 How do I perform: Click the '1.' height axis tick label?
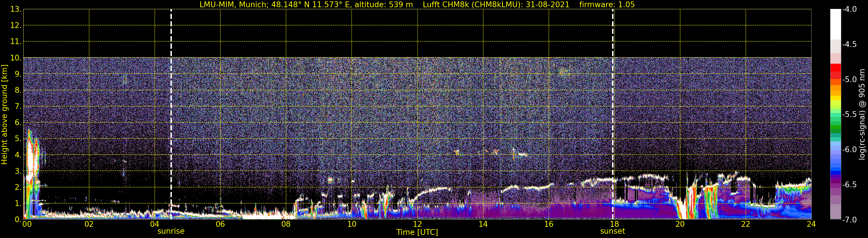point(18,203)
